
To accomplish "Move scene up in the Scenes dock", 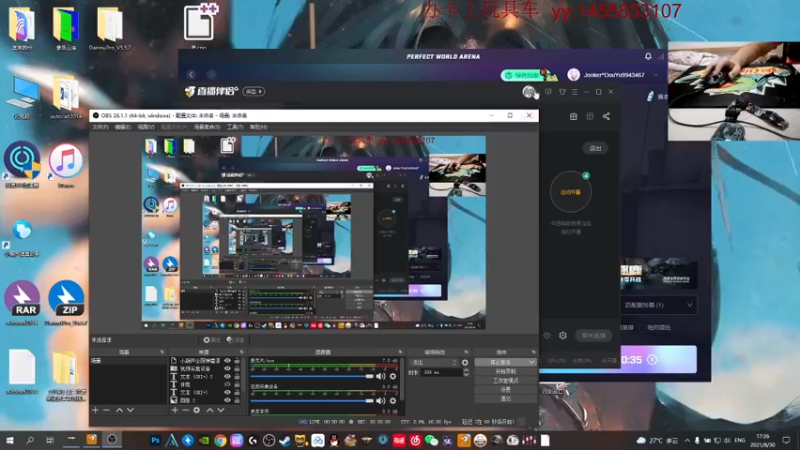I will coord(119,410).
